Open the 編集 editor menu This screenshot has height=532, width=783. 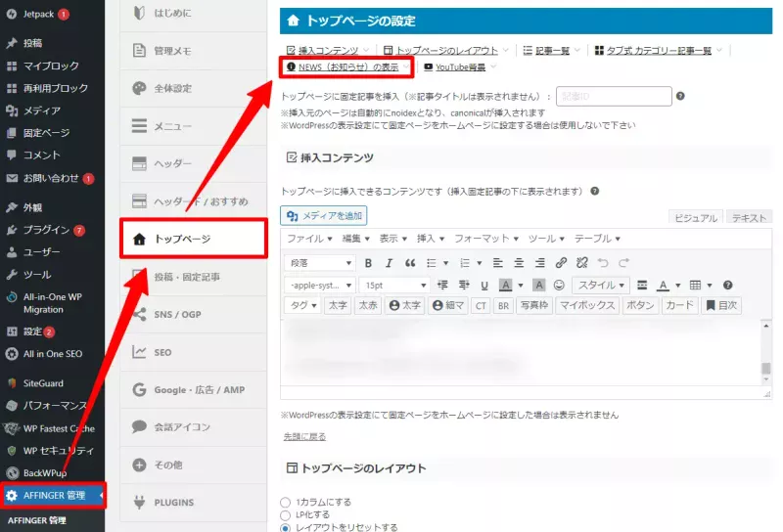[x=355, y=239]
